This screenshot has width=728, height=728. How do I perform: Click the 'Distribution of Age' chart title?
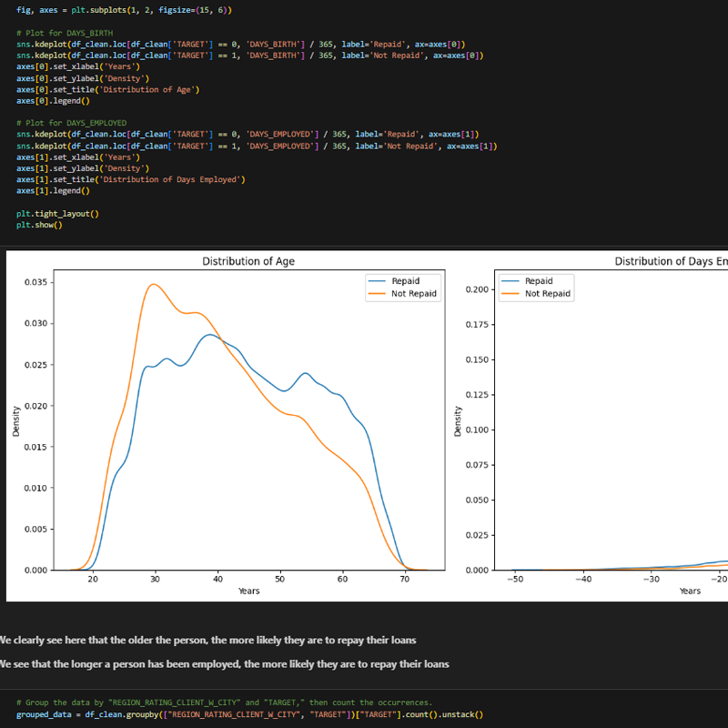(248, 262)
